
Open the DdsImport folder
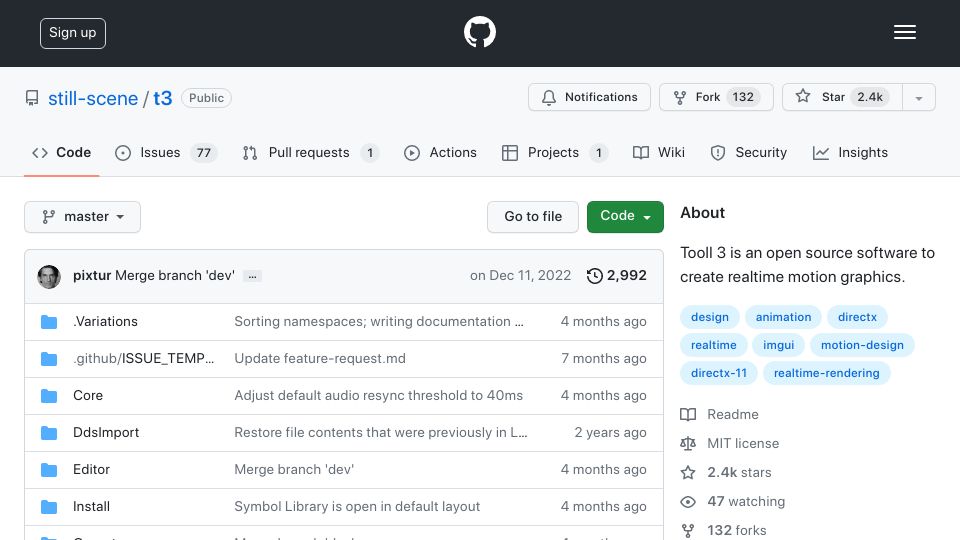[106, 432]
